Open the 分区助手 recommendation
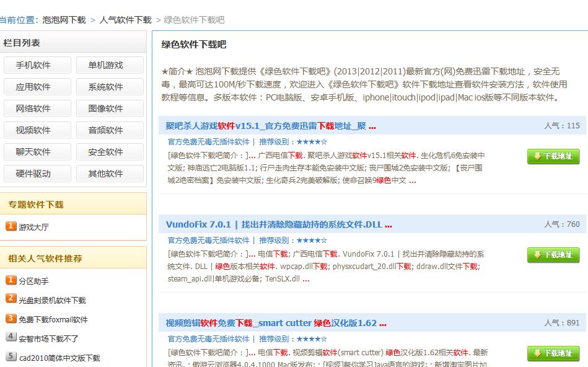This screenshot has height=367, width=588. pos(33,281)
